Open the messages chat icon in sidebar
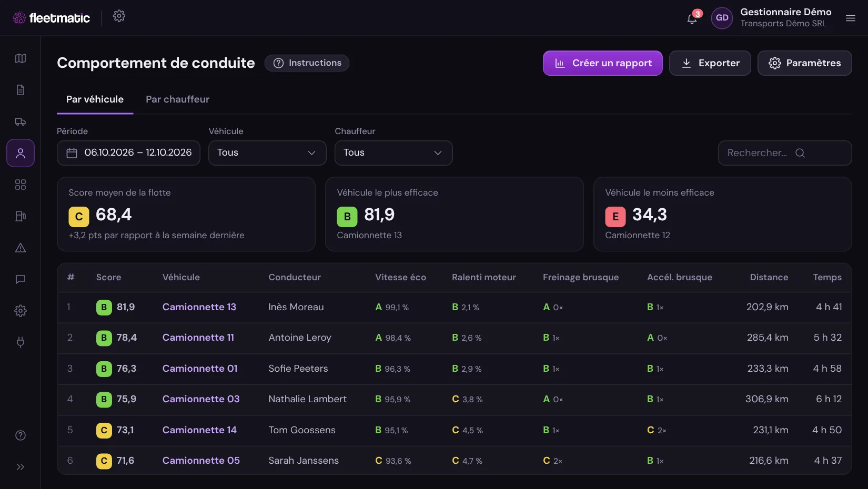Viewport: 868px width, 489px height. 21,279
